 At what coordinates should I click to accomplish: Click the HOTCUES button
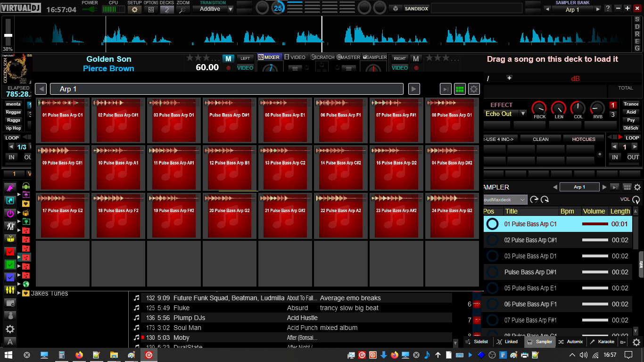pyautogui.click(x=584, y=139)
